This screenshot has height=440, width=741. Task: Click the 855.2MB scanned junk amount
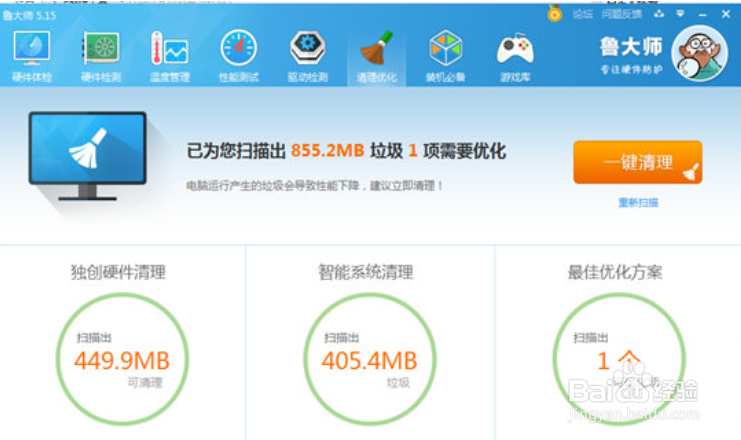point(327,151)
